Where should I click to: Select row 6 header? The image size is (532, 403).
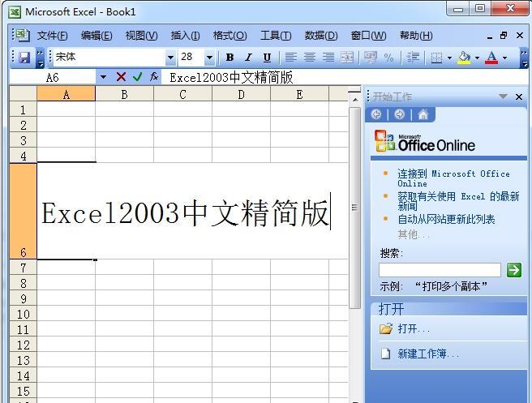tap(23, 211)
